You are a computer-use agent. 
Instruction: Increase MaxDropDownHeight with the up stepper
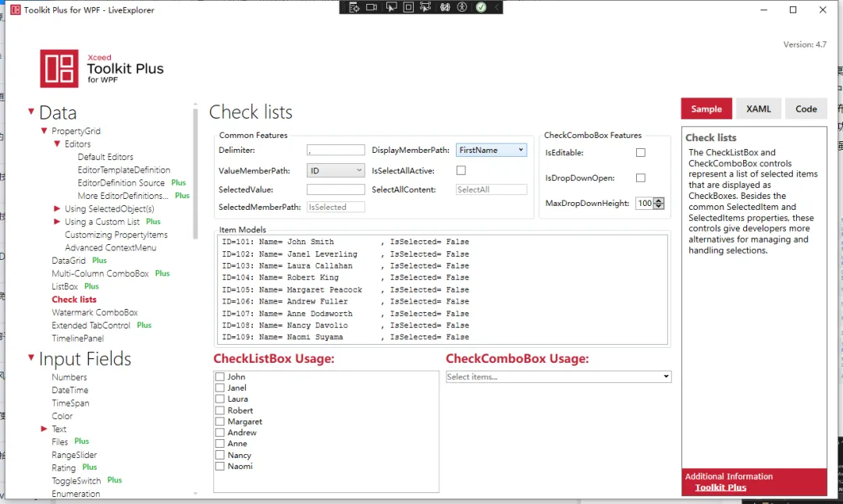(x=657, y=201)
